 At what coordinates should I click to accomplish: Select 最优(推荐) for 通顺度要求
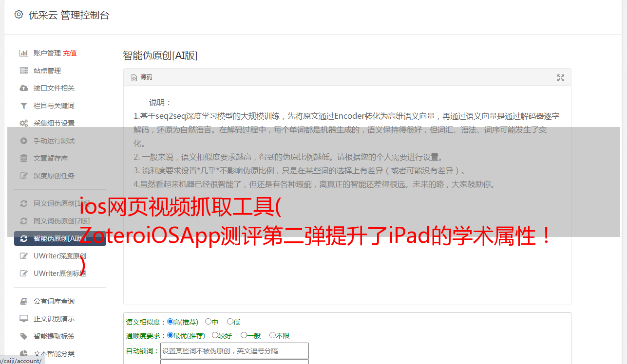pyautogui.click(x=170, y=335)
